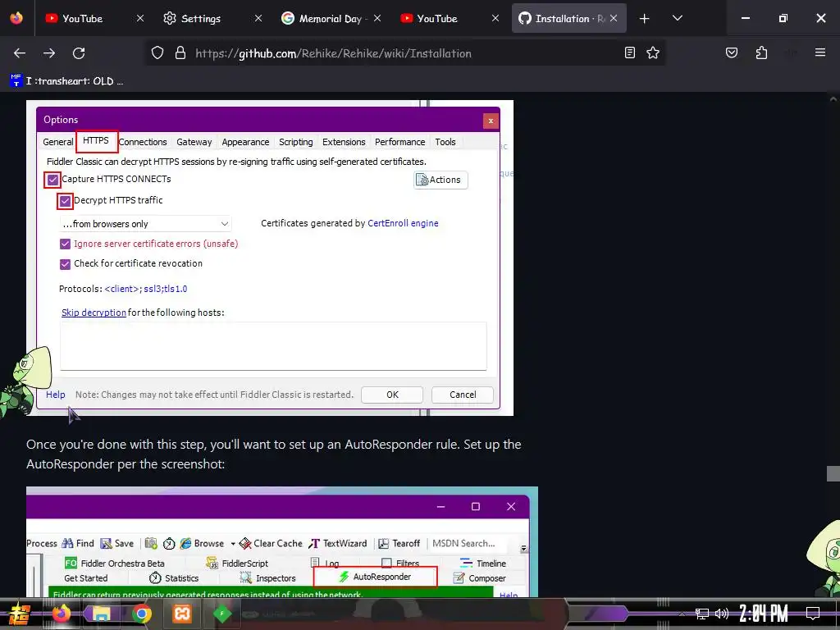The height and width of the screenshot is (630, 840).
Task: Open the Firefox hamburger application menu
Action: [x=820, y=52]
